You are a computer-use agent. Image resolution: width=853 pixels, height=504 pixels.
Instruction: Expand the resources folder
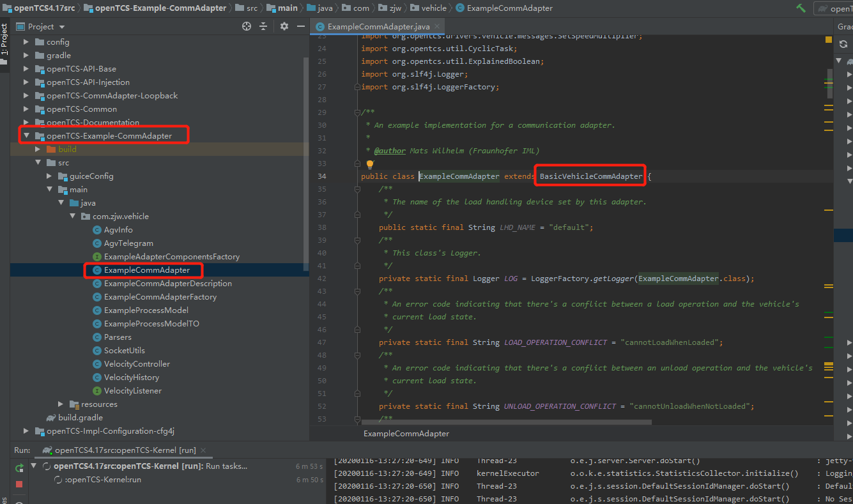[61, 404]
